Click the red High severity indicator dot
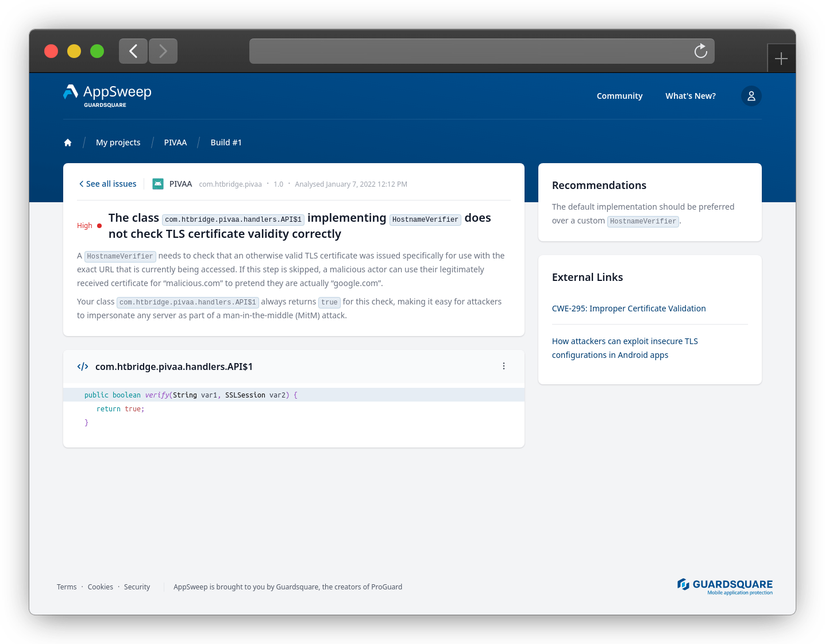 pos(99,226)
